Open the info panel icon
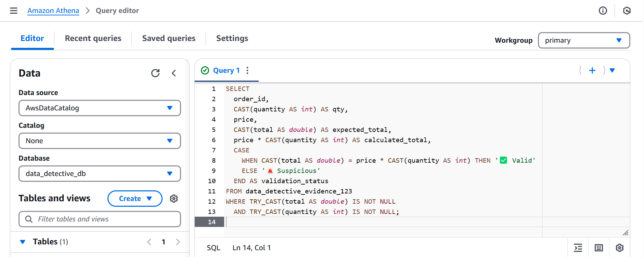Screen dimensions: 644x257 (603, 11)
